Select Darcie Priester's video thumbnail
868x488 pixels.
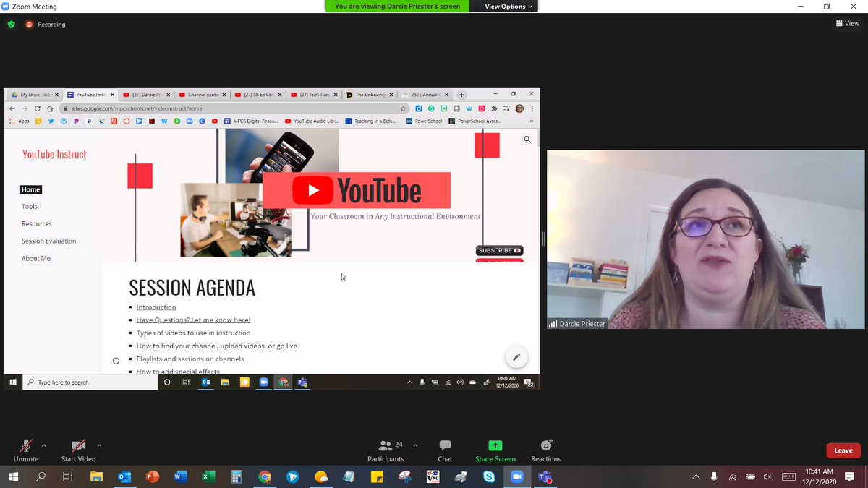pyautogui.click(x=705, y=239)
